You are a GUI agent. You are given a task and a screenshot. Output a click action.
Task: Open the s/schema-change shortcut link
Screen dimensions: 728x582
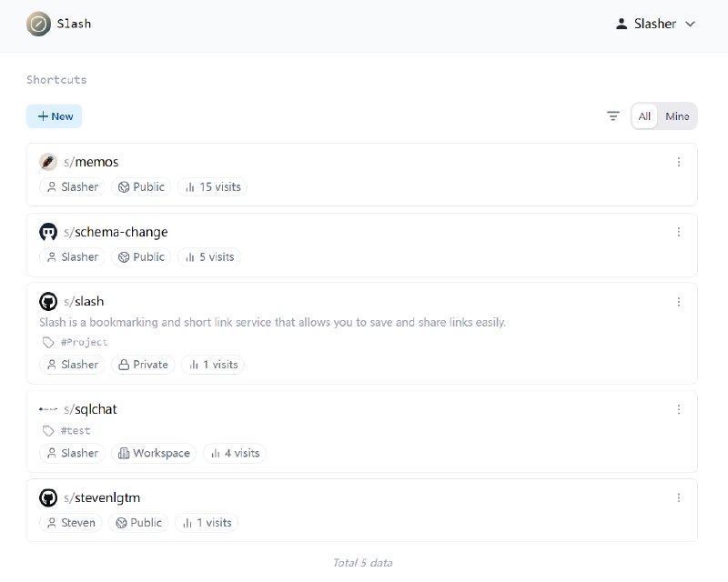tap(116, 232)
